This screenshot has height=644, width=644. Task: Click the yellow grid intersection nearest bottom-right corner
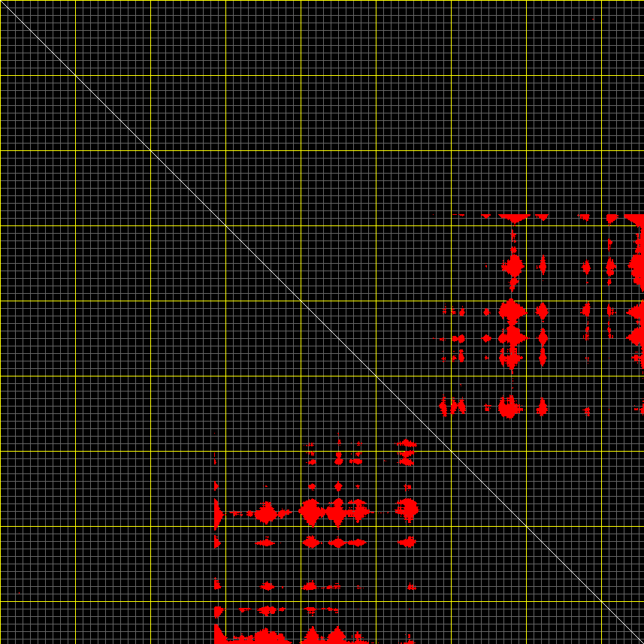pyautogui.click(x=601, y=601)
